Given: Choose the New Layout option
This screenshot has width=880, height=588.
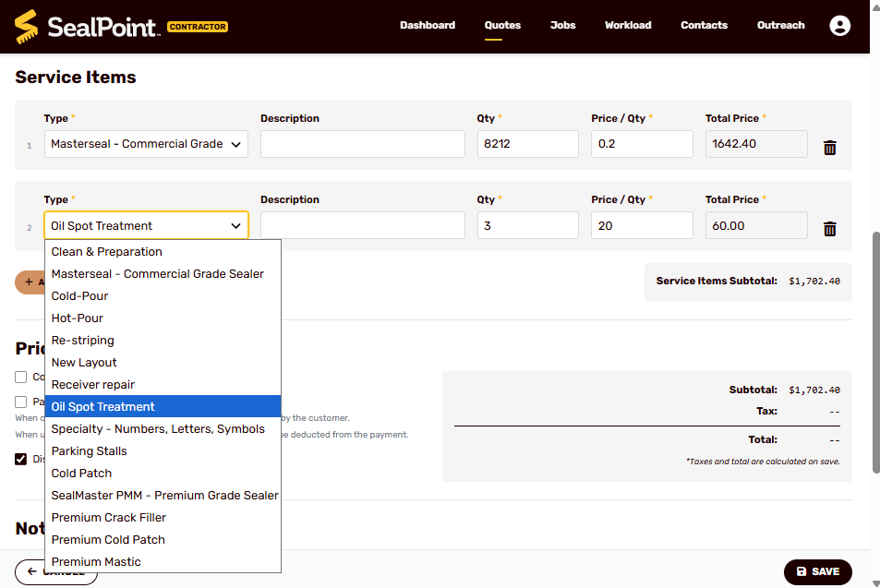Looking at the screenshot, I should pyautogui.click(x=163, y=363).
